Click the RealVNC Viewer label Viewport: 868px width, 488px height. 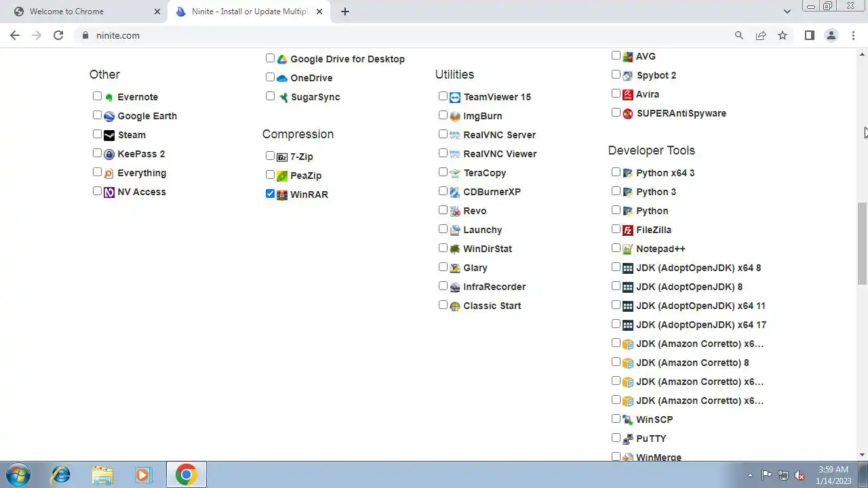coord(500,154)
